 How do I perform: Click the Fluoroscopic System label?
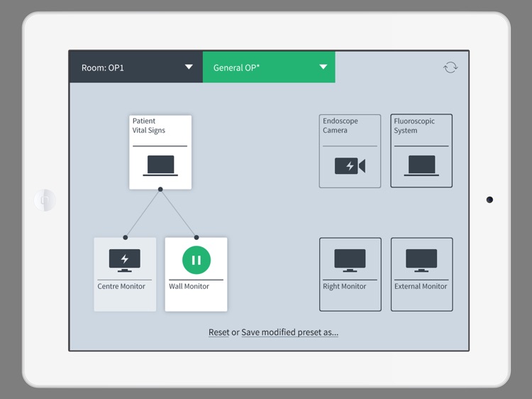pyautogui.click(x=414, y=126)
